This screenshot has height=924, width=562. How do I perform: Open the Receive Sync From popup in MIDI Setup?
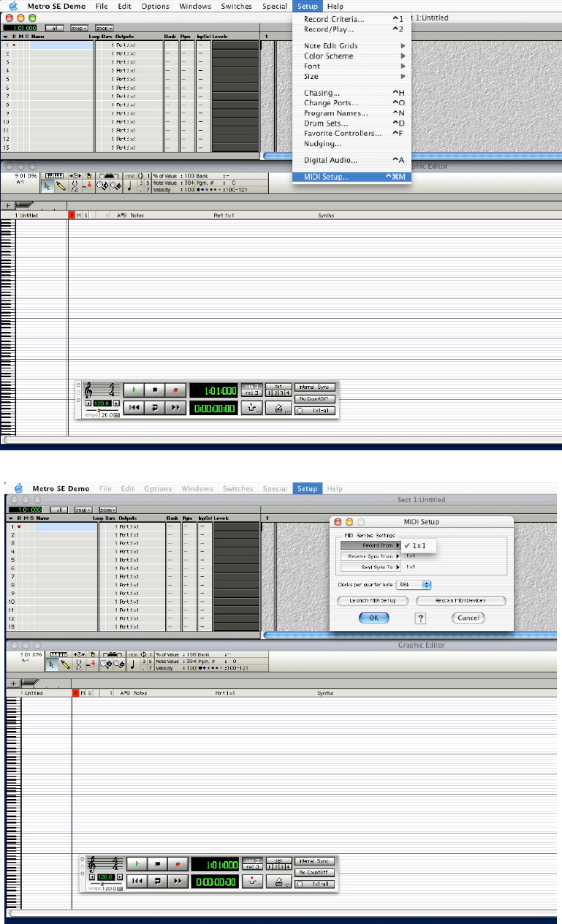(371, 556)
